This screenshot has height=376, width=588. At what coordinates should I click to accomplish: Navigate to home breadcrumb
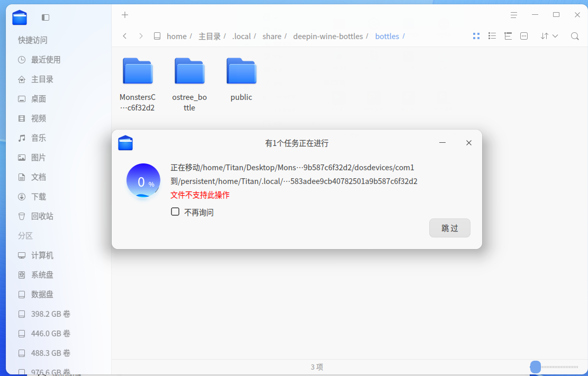(177, 36)
